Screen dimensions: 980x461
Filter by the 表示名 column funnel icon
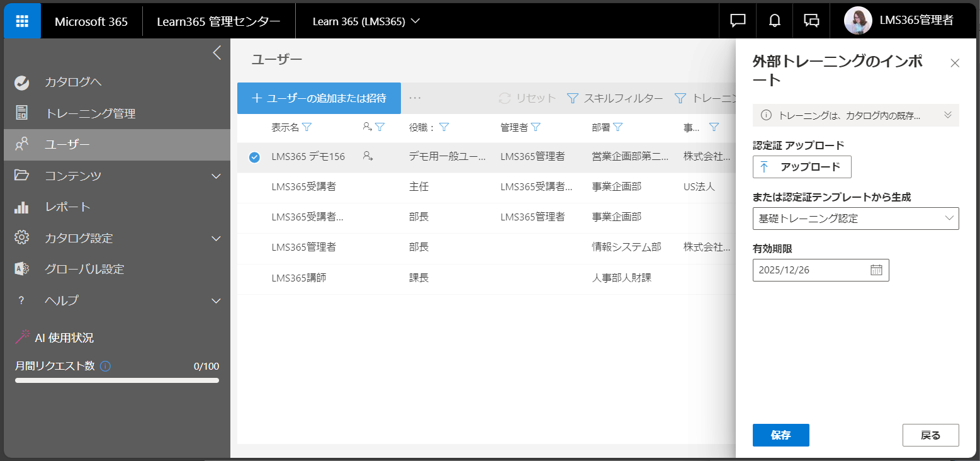307,127
